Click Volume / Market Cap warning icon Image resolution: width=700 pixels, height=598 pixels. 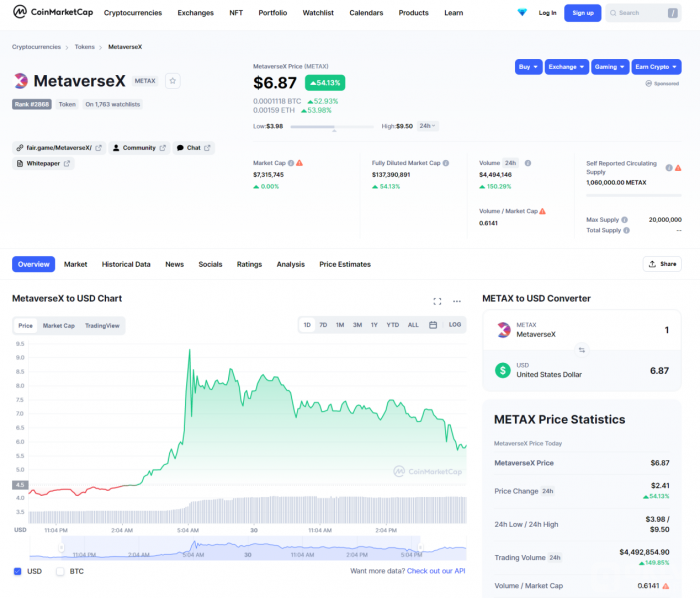pos(542,211)
